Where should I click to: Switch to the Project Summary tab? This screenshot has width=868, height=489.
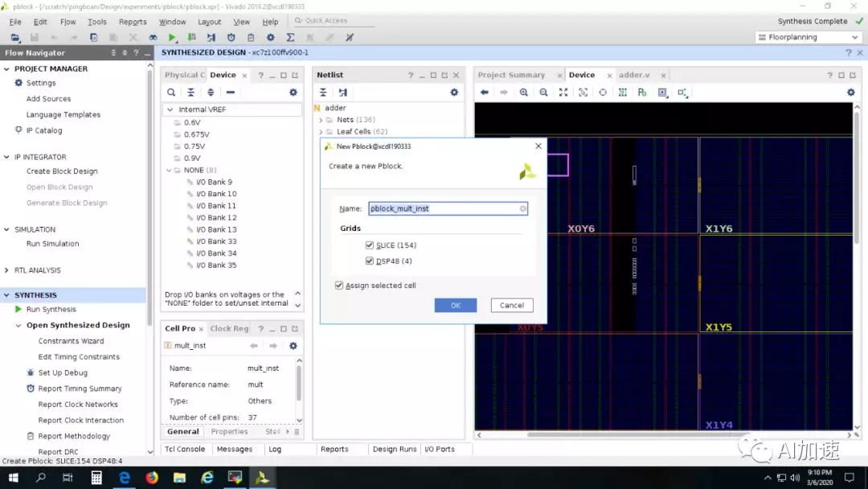click(x=511, y=75)
